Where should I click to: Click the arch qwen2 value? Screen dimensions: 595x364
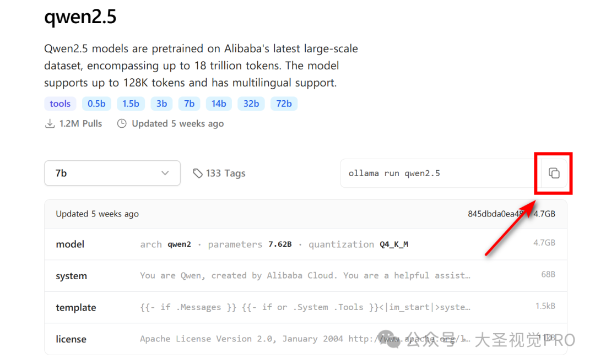pyautogui.click(x=179, y=245)
